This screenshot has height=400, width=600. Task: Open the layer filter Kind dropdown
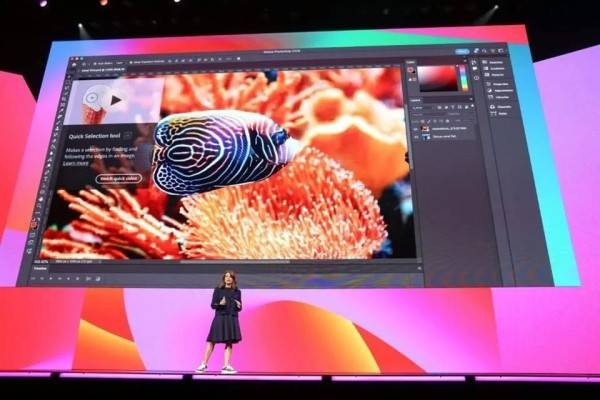click(x=422, y=108)
